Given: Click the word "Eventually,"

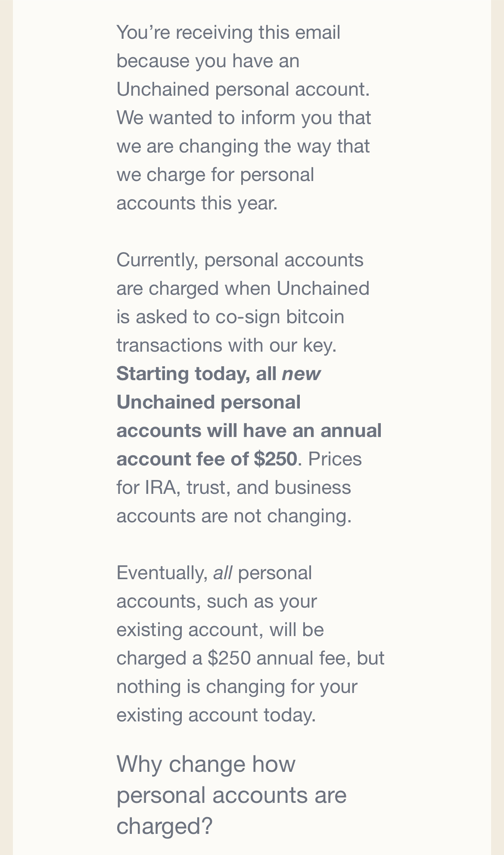Looking at the screenshot, I should 162,573.
